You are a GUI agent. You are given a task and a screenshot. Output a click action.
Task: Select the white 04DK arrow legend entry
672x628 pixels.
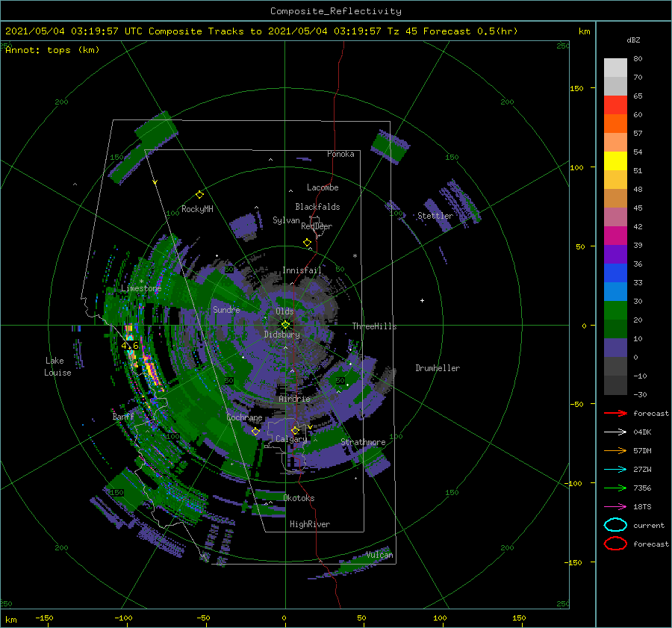pos(615,432)
